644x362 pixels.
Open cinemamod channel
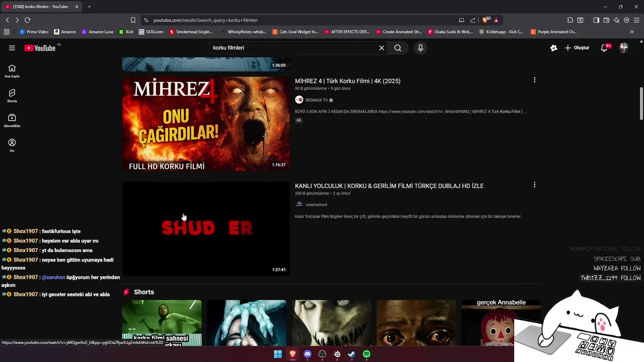pos(316,205)
